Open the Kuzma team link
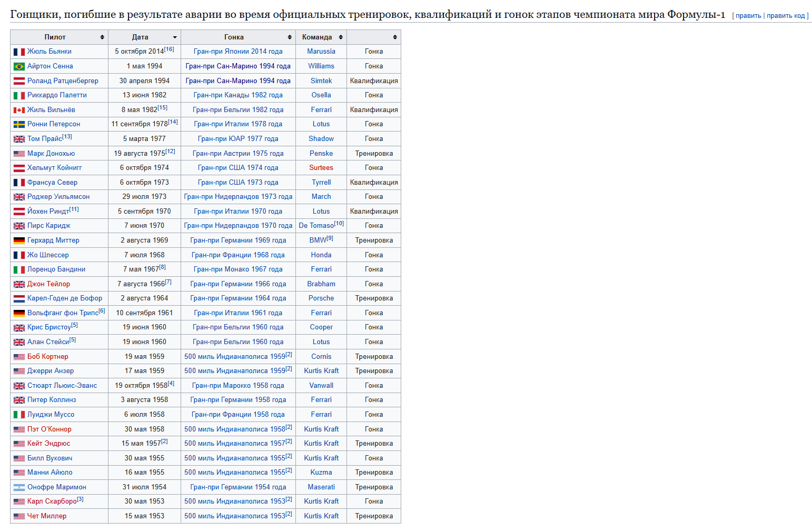812x532 pixels. pyautogui.click(x=321, y=473)
